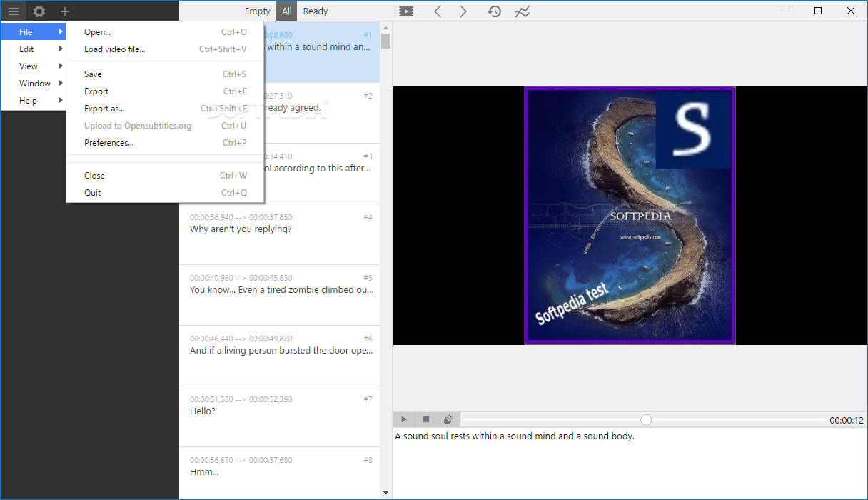Expand the Edit submenu
Screen dimensions: 868x500
click(33, 49)
